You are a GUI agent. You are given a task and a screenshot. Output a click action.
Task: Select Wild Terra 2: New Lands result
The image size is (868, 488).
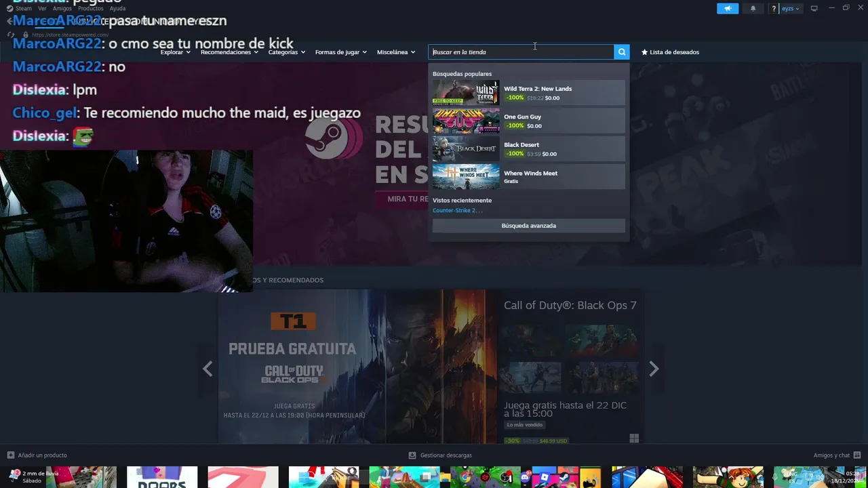[529, 93]
